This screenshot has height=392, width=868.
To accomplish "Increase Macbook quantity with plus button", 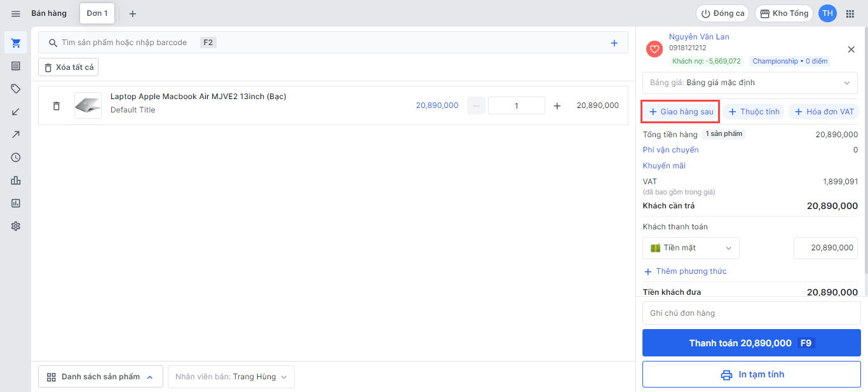I will coord(557,106).
